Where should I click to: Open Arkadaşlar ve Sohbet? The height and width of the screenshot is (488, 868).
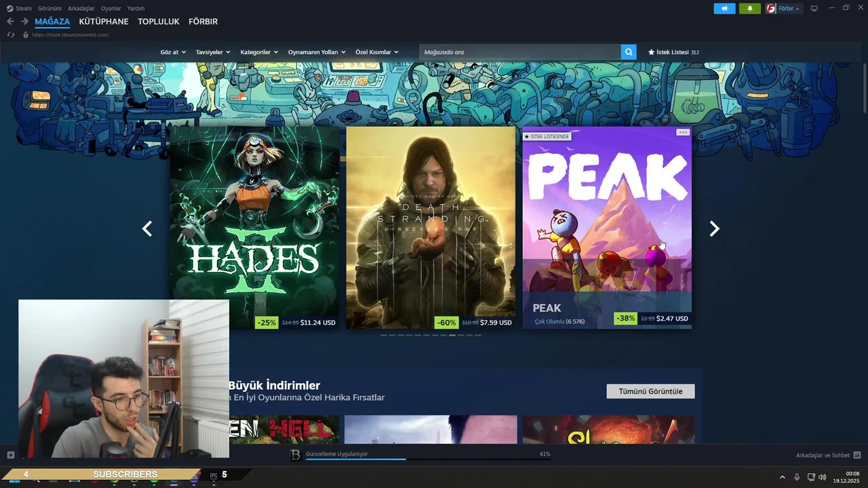click(x=823, y=455)
